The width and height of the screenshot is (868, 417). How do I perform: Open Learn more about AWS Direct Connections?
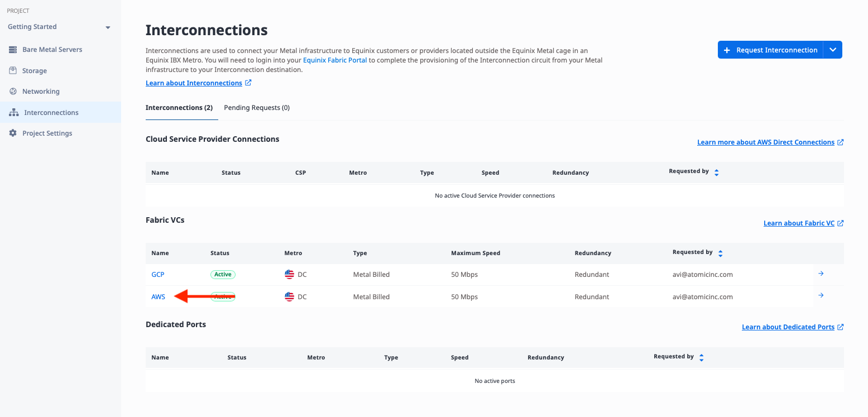click(x=766, y=142)
